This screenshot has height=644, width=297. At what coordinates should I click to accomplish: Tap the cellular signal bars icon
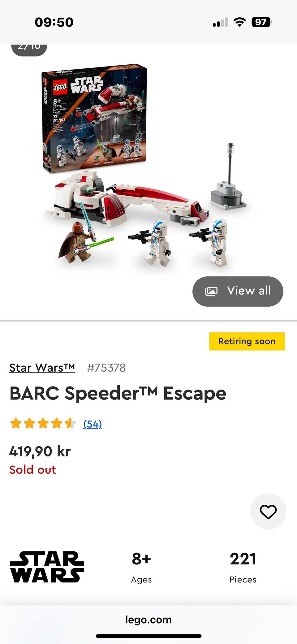point(220,22)
